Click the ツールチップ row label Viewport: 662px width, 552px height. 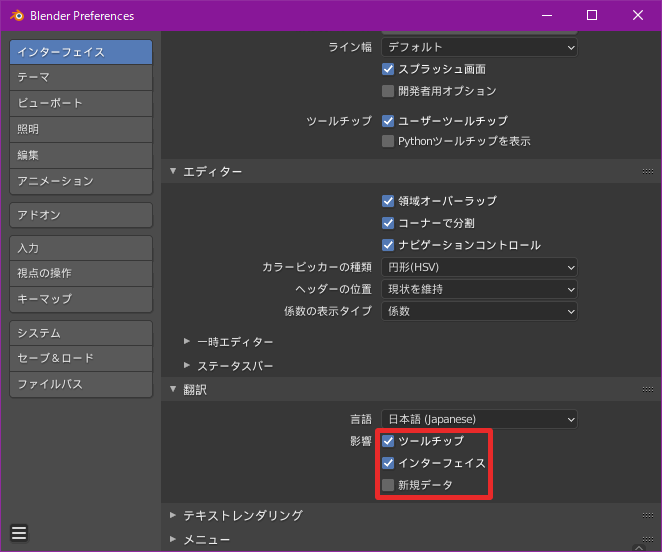click(339, 121)
